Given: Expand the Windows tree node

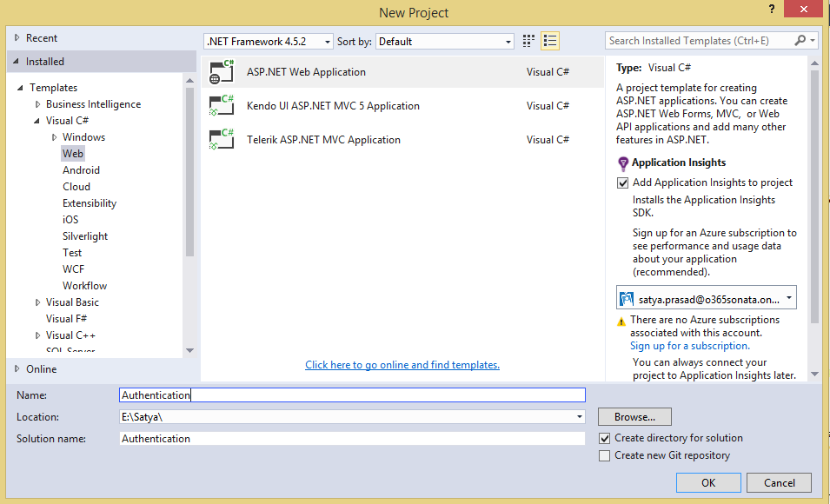Looking at the screenshot, I should pyautogui.click(x=54, y=137).
